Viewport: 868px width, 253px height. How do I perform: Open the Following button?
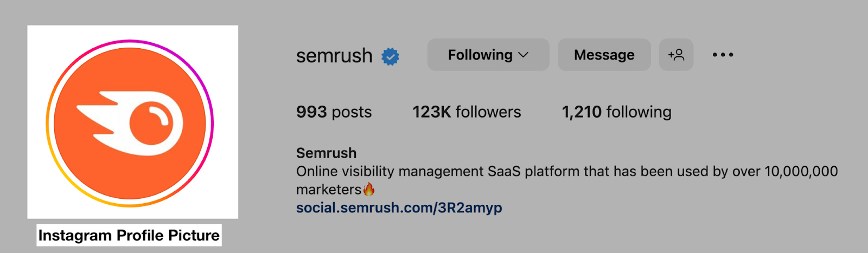480,55
